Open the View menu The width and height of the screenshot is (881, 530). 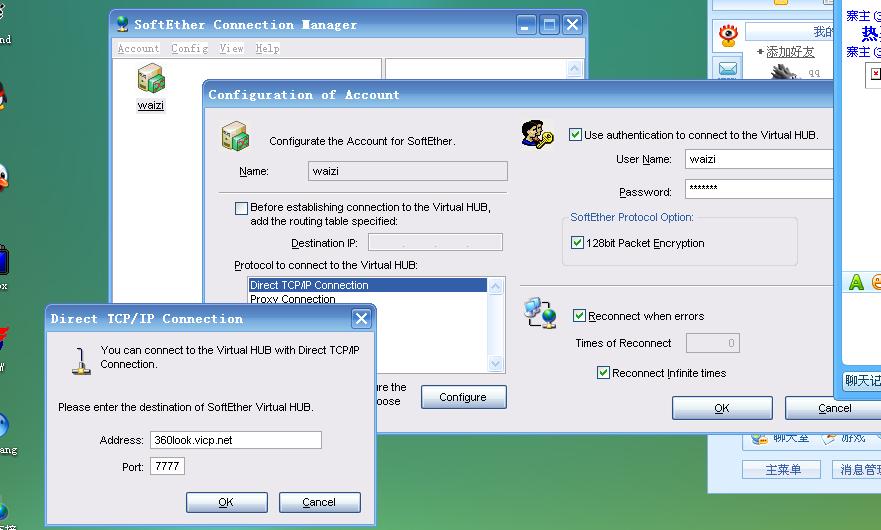tap(231, 48)
